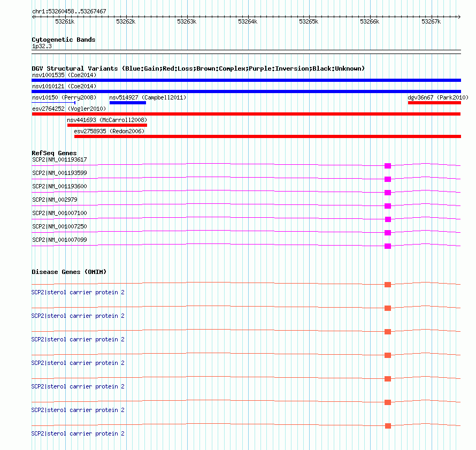Select the red bar under nsv441693
The height and width of the screenshot is (450, 476).
coord(107,125)
